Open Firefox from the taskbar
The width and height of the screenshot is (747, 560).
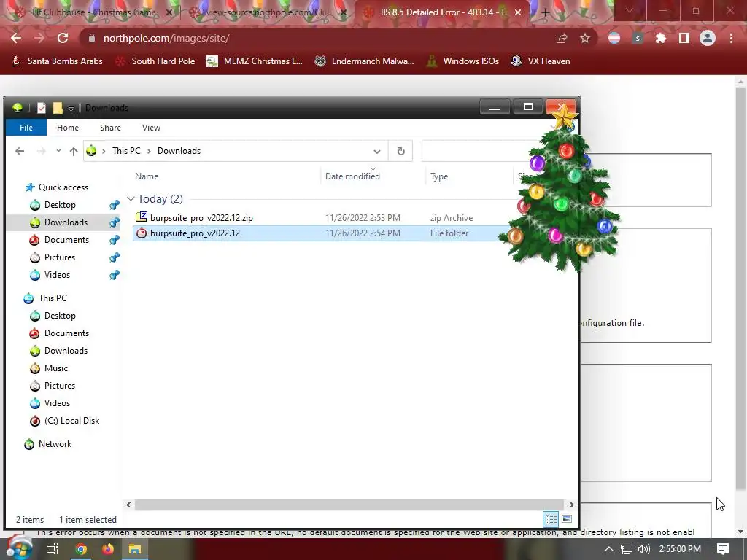pyautogui.click(x=108, y=549)
